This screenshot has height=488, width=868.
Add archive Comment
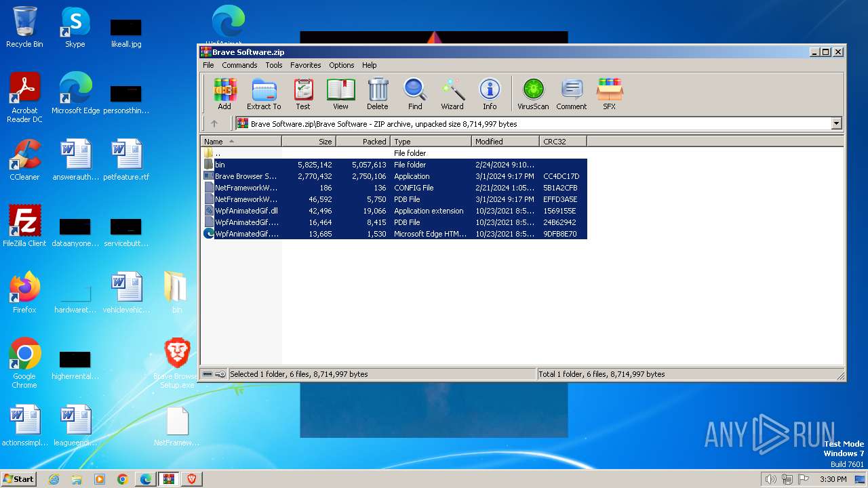tap(572, 94)
